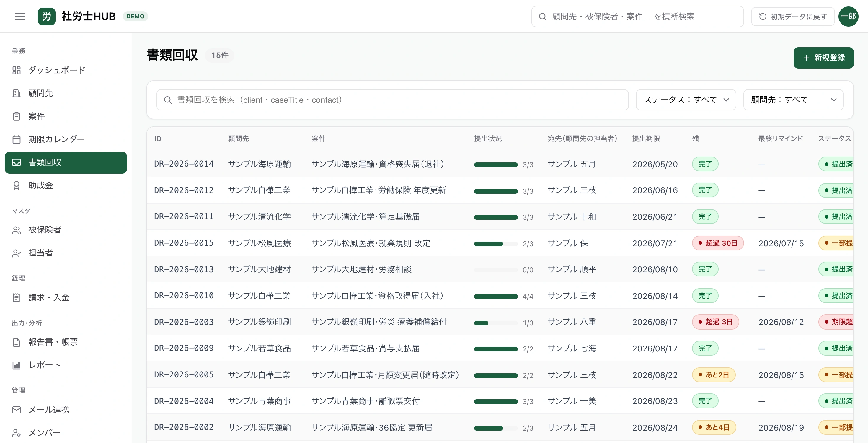Click progress bar for DR-2026-0002
The image size is (868, 443).
coord(496,428)
